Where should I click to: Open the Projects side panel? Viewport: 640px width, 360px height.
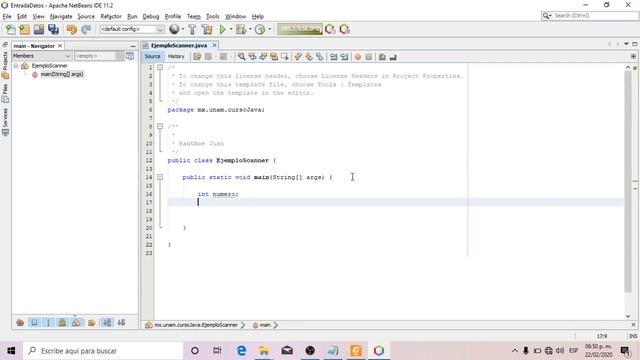tap(5, 65)
